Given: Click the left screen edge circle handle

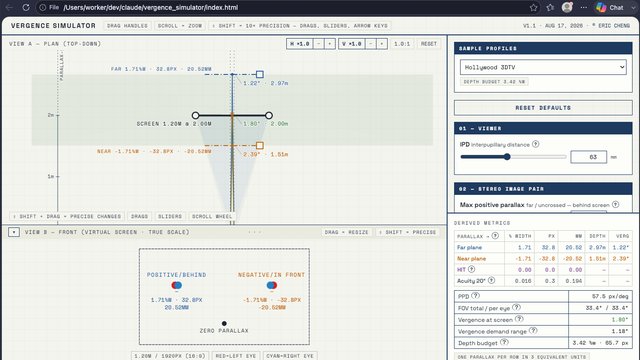Looking at the screenshot, I should tap(196, 116).
